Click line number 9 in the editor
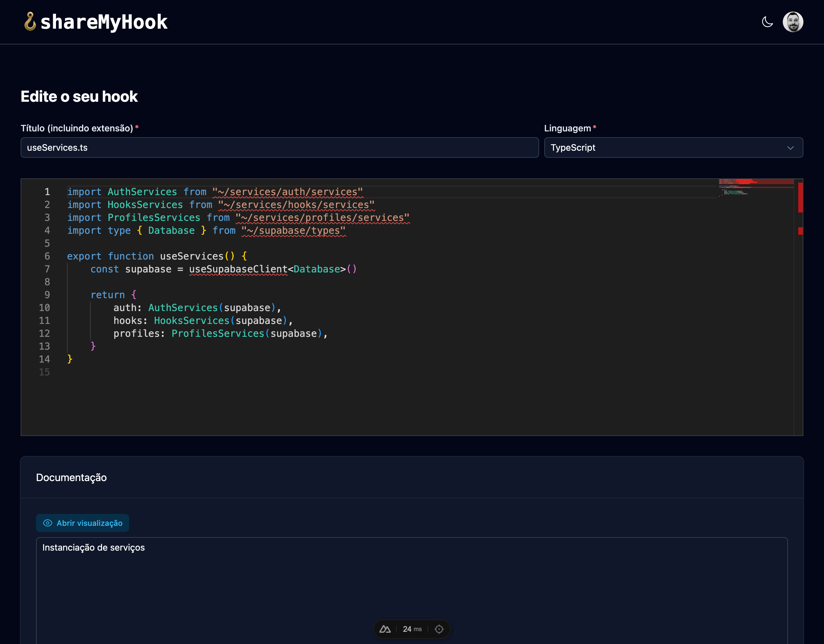 (x=47, y=294)
